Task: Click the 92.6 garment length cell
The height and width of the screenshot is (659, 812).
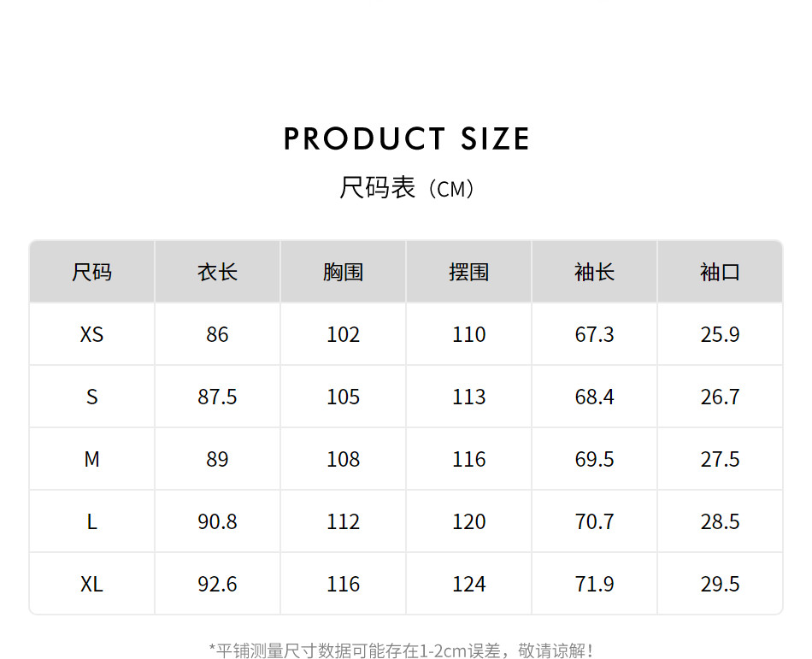Action: [218, 584]
